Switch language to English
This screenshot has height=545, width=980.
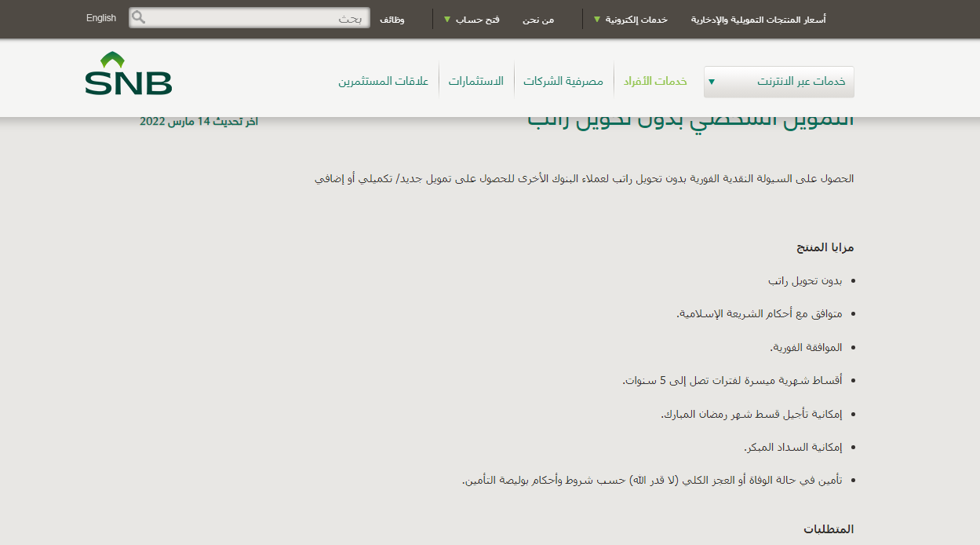[x=101, y=18]
